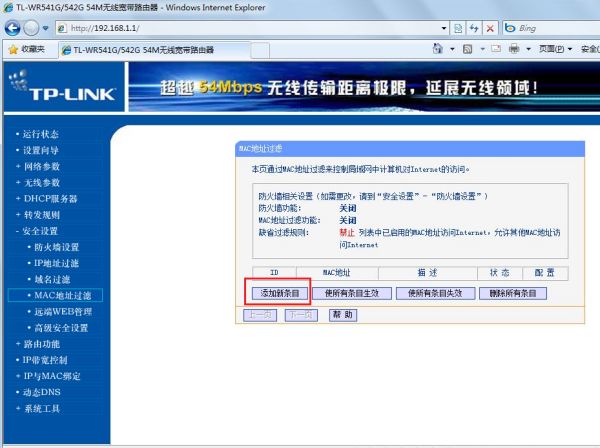The height and width of the screenshot is (448, 600).
Task: Click the ID column header
Action: point(274,272)
